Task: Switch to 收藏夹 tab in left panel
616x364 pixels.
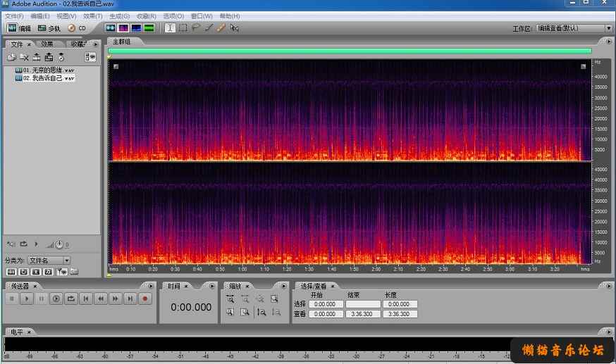Action: (78, 44)
